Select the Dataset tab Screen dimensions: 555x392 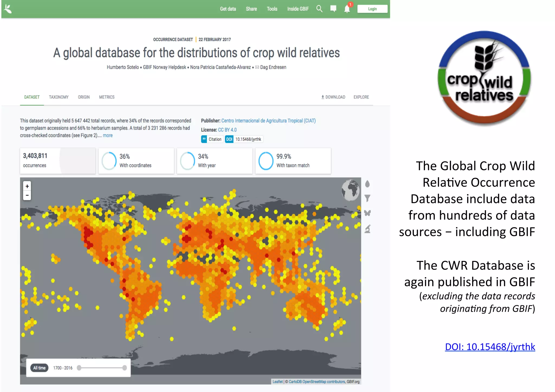tap(32, 97)
